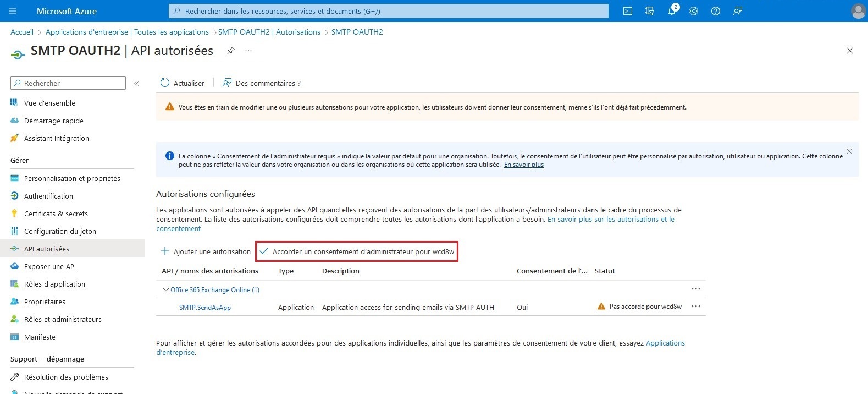
Task: Go to Authentification settings
Action: pos(48,196)
